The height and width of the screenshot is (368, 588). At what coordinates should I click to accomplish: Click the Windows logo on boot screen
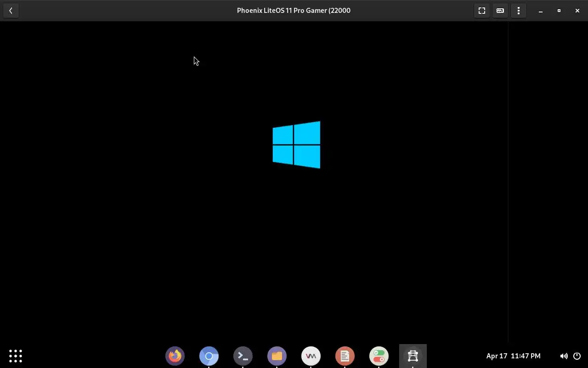(296, 145)
